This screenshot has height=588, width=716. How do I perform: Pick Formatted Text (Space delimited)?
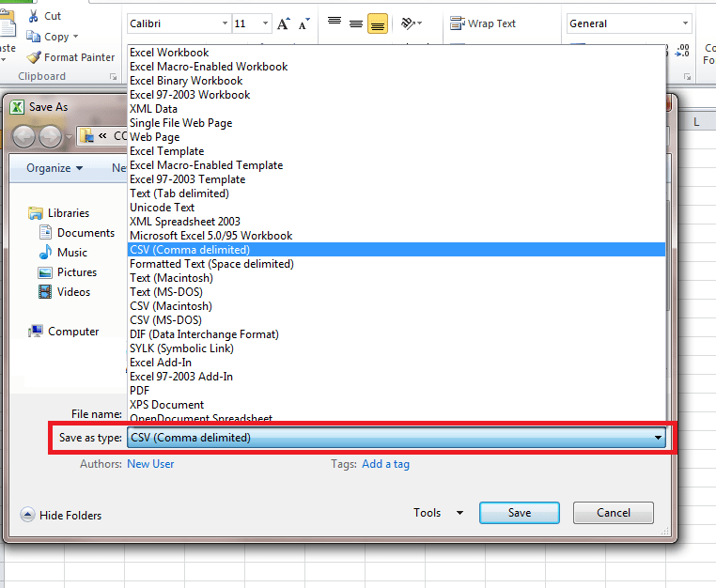(x=396, y=264)
